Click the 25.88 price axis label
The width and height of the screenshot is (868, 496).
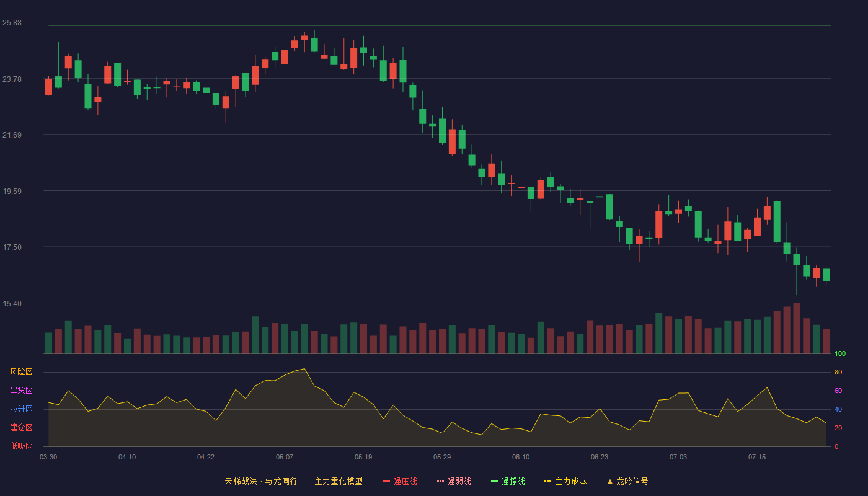coord(12,23)
